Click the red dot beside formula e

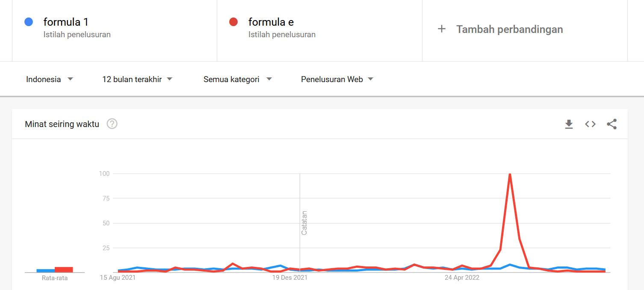[x=233, y=22]
